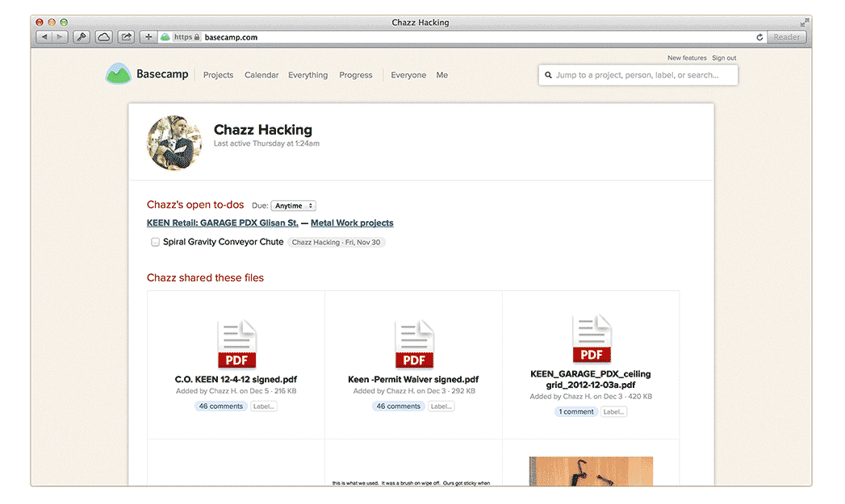Click the browser back arrow button
This screenshot has height=504, width=845.
click(x=44, y=37)
